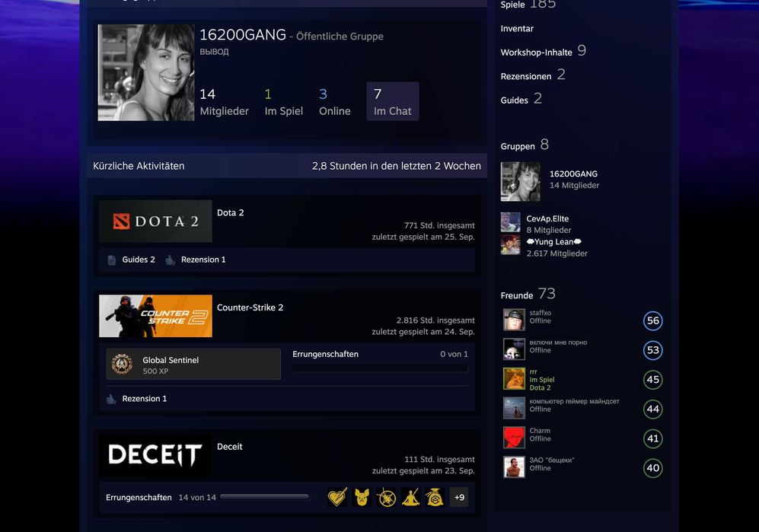Open the 16200GANG group title link

(243, 35)
